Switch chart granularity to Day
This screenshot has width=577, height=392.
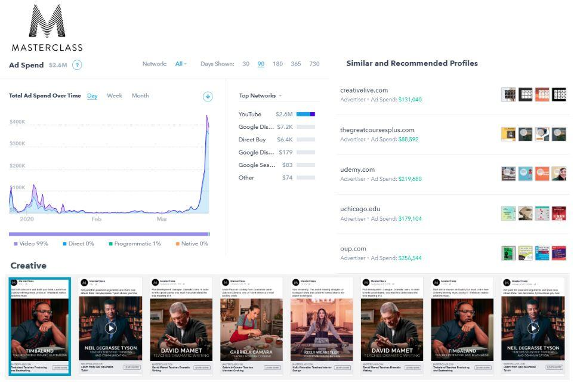tap(92, 95)
